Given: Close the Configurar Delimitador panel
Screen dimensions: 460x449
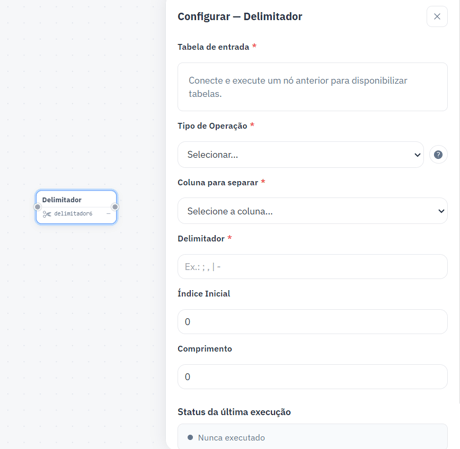Looking at the screenshot, I should [x=437, y=16].
